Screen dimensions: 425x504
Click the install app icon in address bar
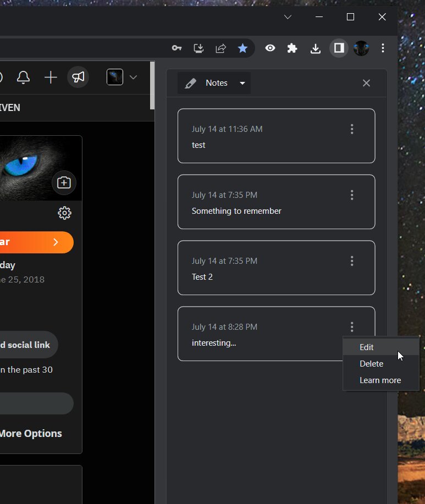pyautogui.click(x=198, y=48)
